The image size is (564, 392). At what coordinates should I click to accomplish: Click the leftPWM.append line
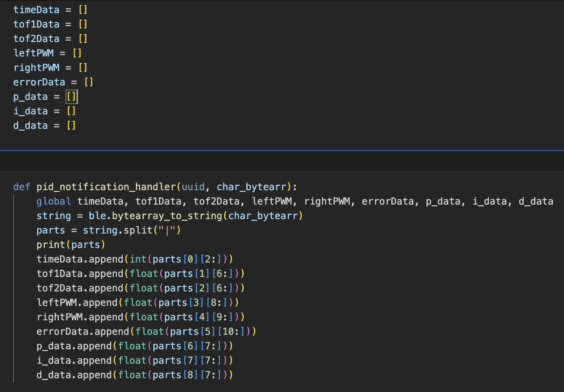pyautogui.click(x=138, y=302)
